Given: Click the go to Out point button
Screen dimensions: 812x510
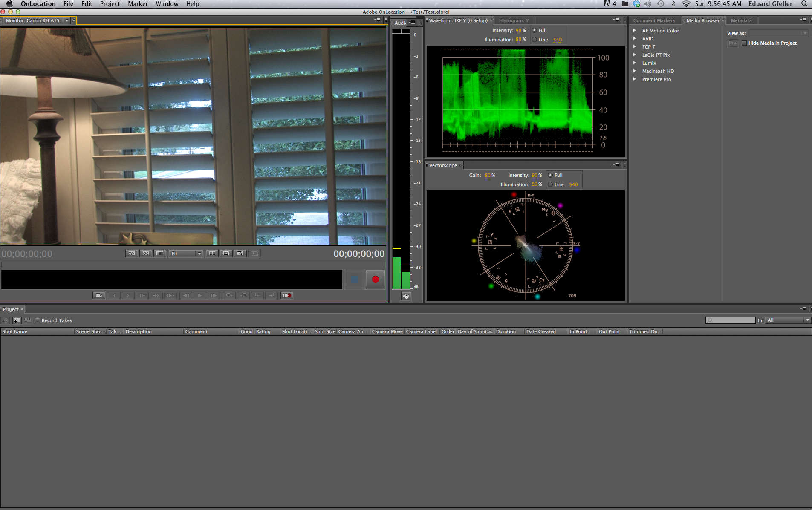Looking at the screenshot, I should tap(156, 295).
